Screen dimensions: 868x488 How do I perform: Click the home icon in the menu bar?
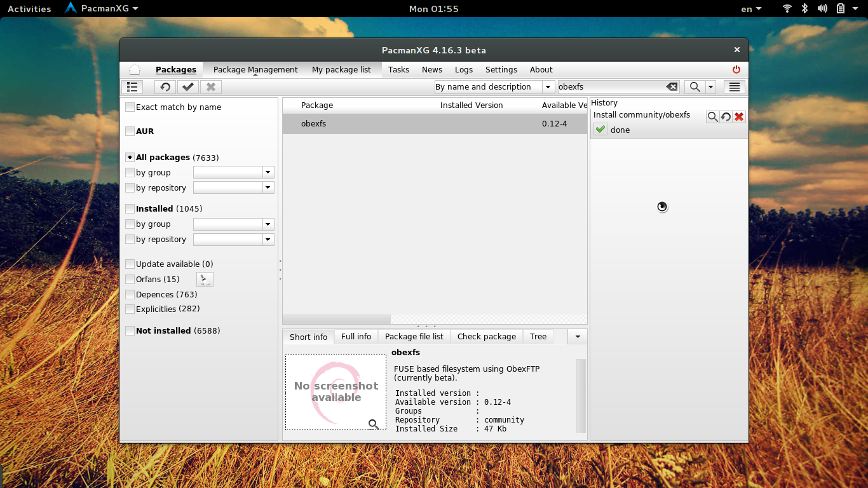coord(134,70)
